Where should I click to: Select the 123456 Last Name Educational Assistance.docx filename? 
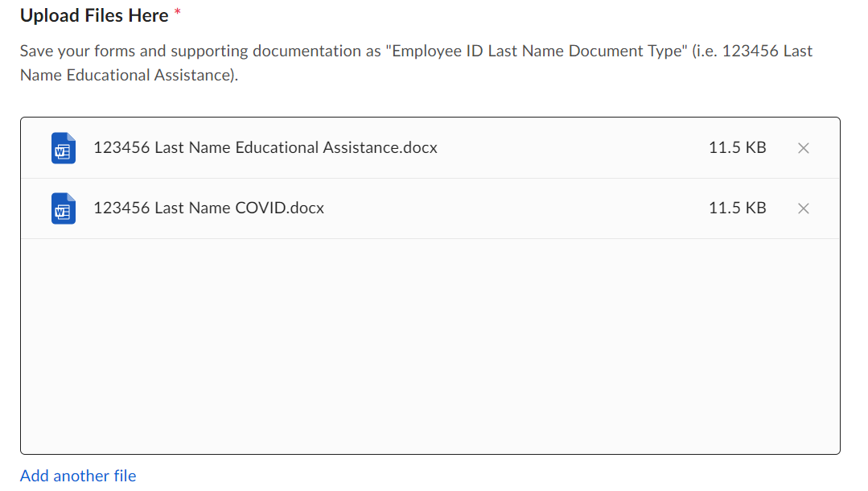pos(265,147)
